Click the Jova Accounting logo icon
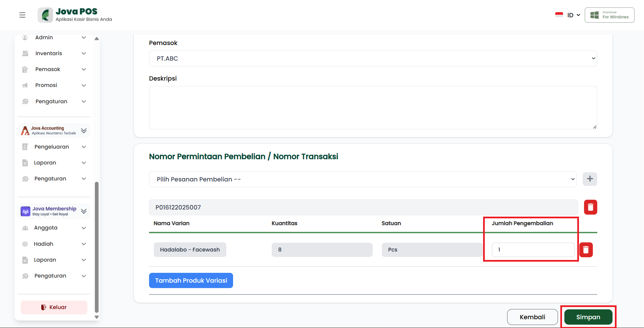This screenshot has height=328, width=644. click(x=25, y=131)
